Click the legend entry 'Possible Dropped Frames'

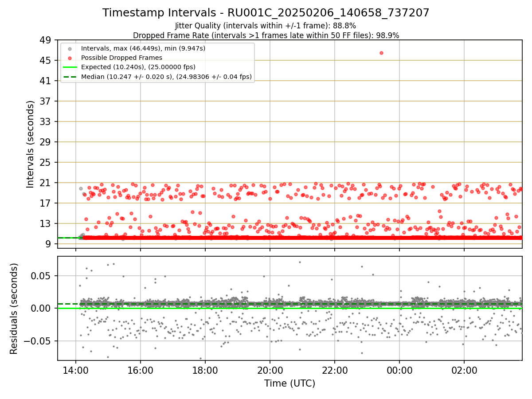coord(121,58)
